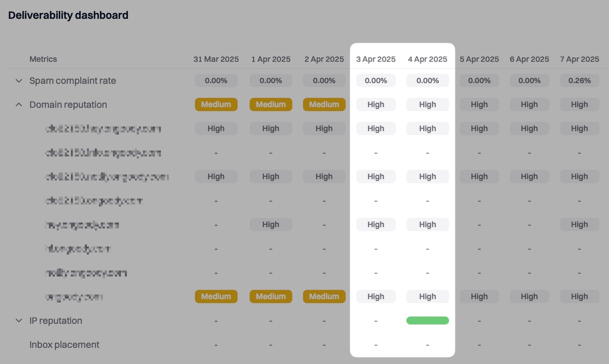Click High domain reputation for 3 Apr
The width and height of the screenshot is (609, 364).
click(375, 104)
